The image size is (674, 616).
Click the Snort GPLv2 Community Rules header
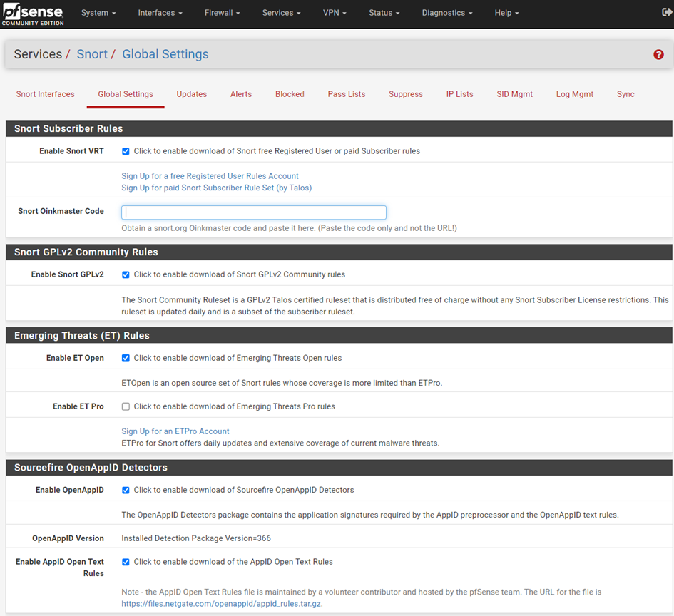tap(339, 252)
